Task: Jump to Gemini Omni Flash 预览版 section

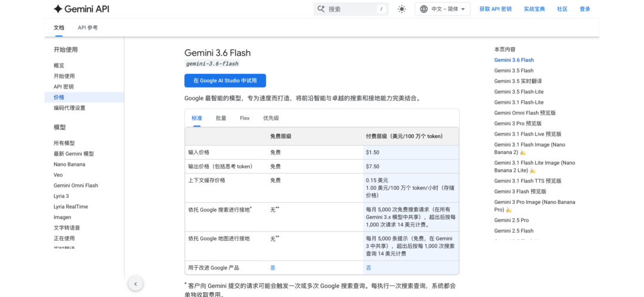Action: [x=525, y=113]
